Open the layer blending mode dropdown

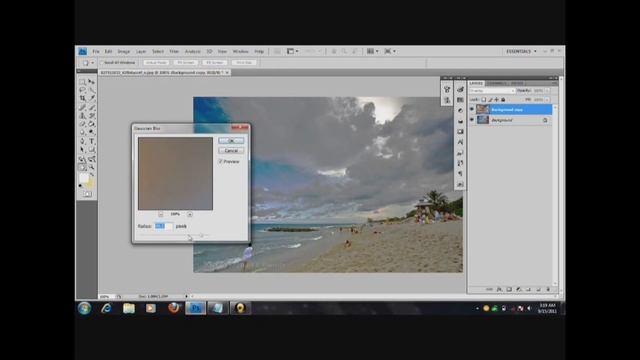493,91
